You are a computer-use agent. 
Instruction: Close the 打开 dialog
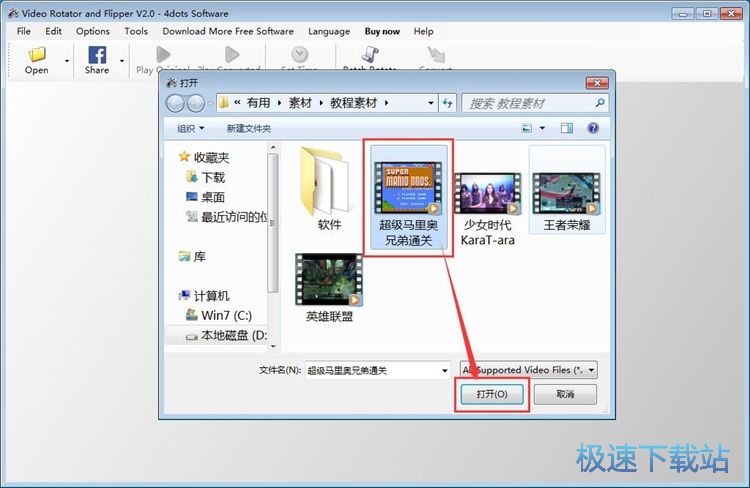597,83
